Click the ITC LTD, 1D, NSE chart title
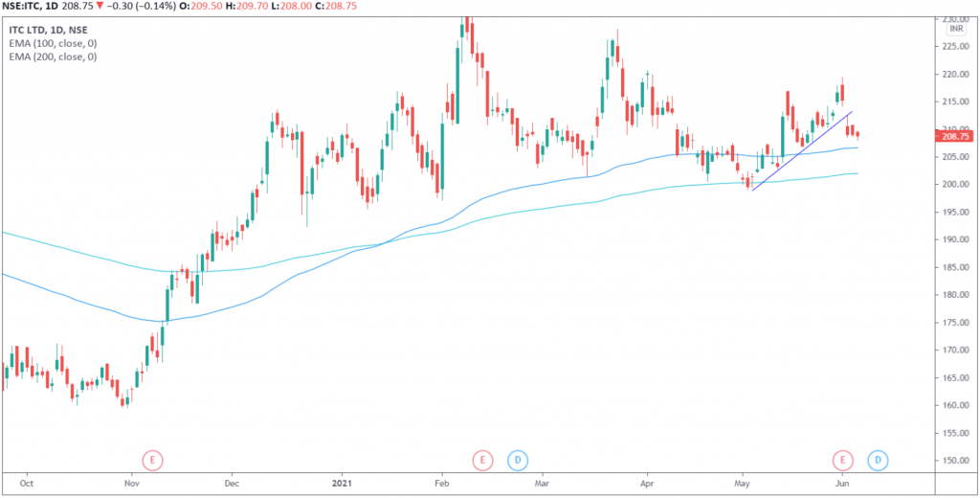This screenshot has width=980, height=498. click(x=48, y=30)
